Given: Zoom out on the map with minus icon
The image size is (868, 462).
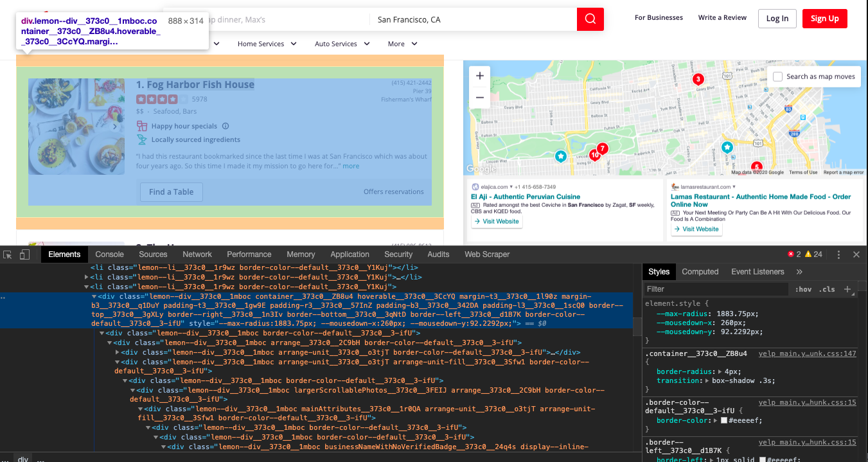Looking at the screenshot, I should pos(479,97).
